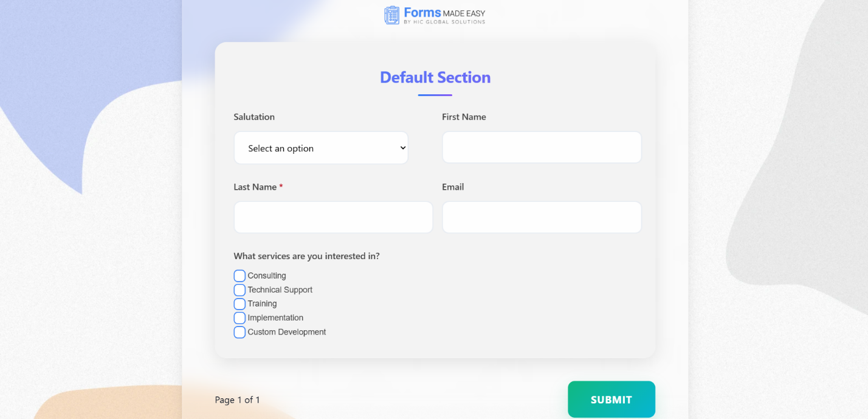The image size is (868, 419).
Task: Enable the Training checkbox
Action: (239, 304)
